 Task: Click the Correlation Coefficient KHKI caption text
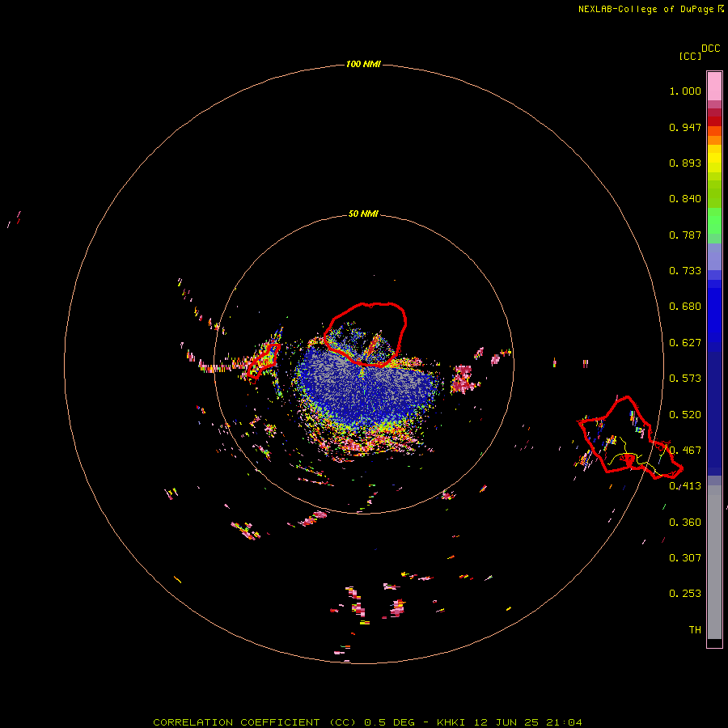coord(367,722)
